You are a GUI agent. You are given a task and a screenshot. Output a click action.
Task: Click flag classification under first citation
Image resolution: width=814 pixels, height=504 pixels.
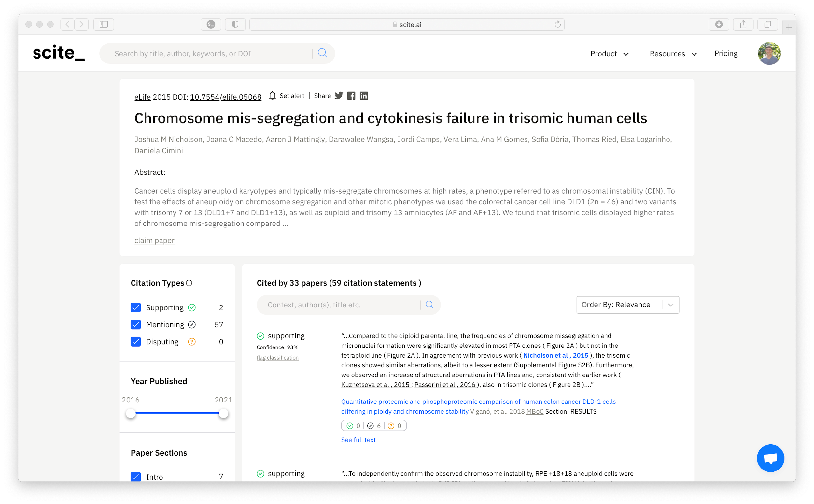277,357
